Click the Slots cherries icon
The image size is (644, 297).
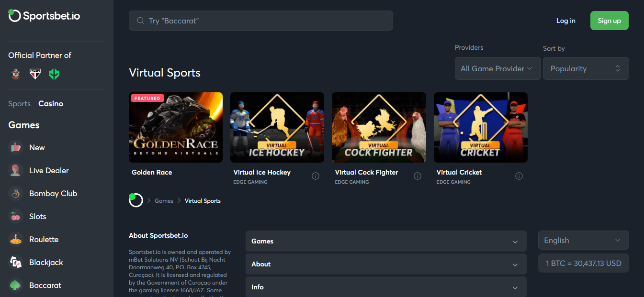click(x=16, y=216)
